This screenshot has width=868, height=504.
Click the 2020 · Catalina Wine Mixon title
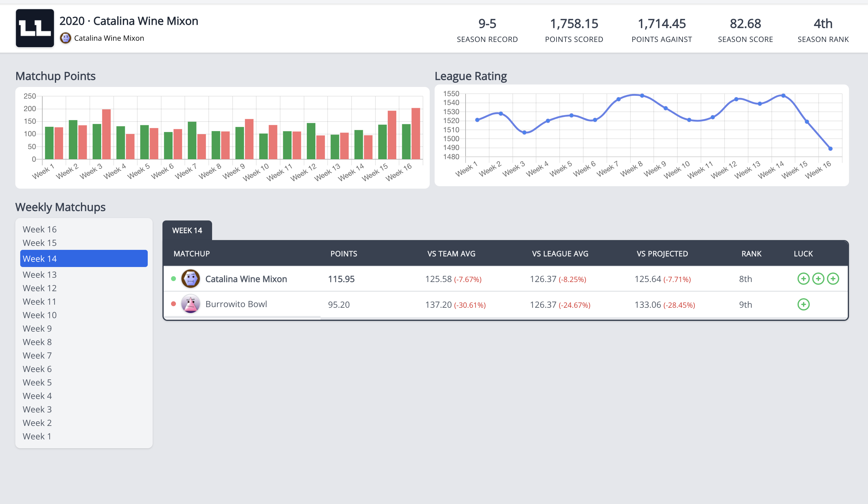pyautogui.click(x=128, y=21)
